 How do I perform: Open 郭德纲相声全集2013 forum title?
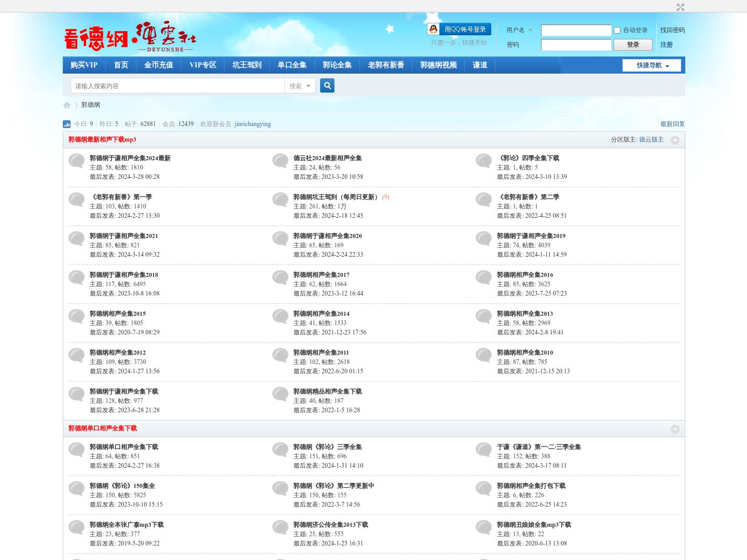(525, 314)
